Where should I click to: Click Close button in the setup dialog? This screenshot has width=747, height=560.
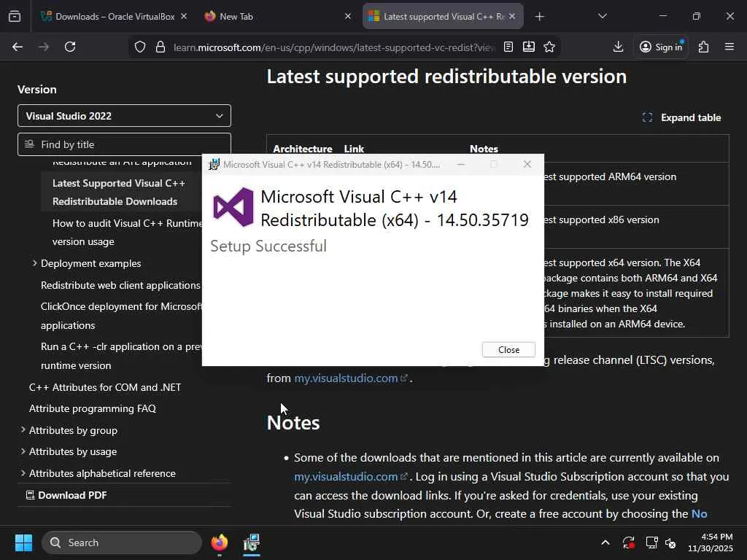click(508, 349)
